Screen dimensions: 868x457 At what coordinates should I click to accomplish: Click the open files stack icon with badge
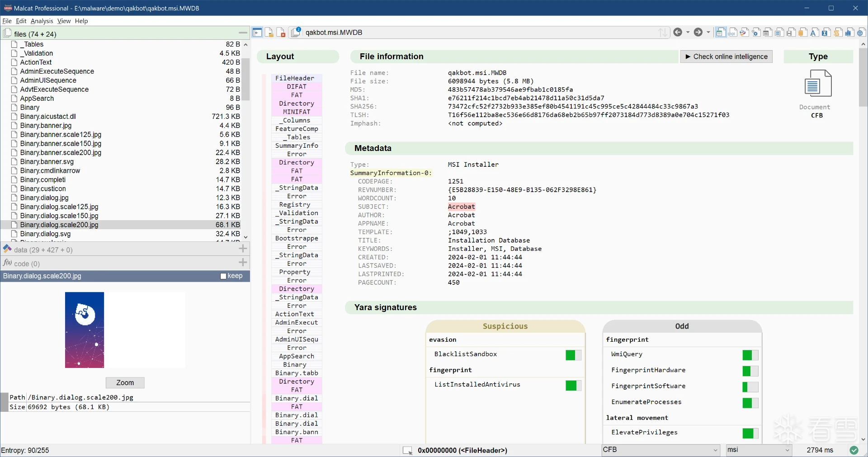coord(296,32)
